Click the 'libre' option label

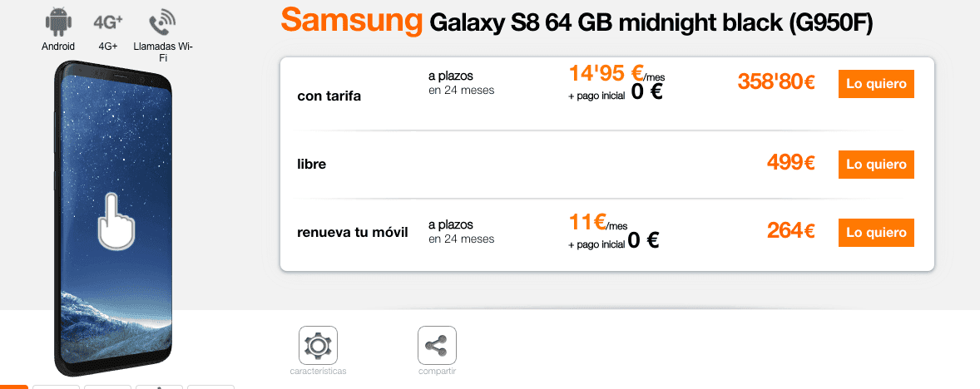[x=311, y=165]
